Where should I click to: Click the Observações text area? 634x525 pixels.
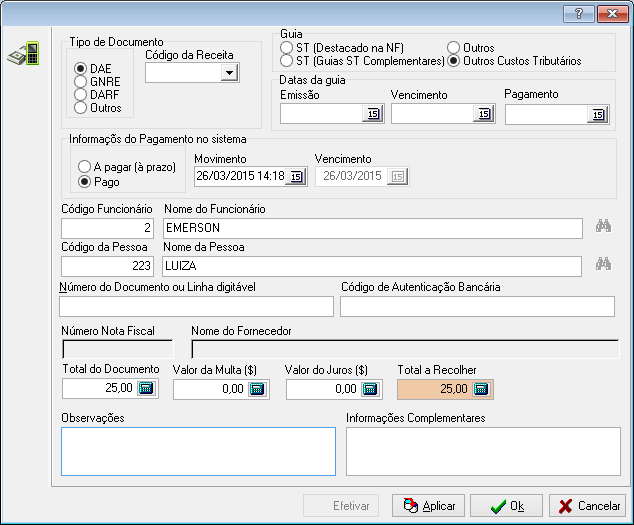tap(198, 451)
